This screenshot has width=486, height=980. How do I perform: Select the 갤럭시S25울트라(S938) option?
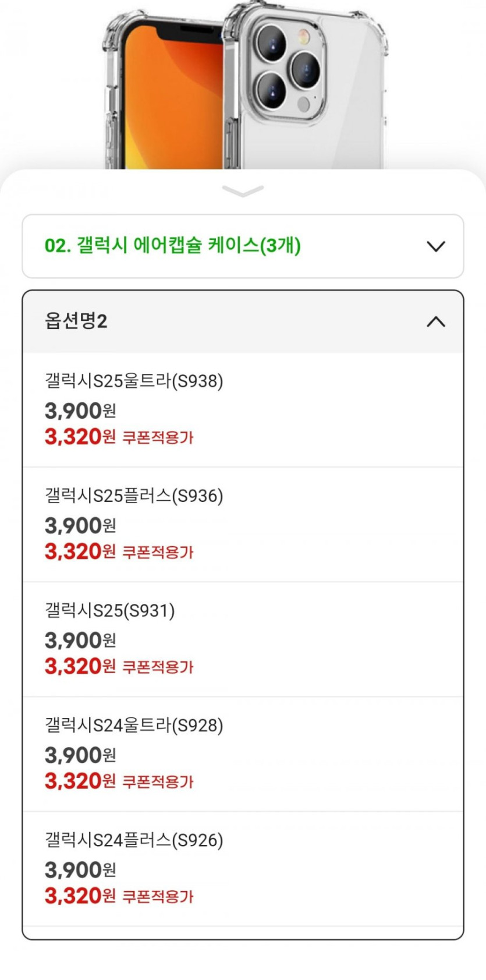click(134, 381)
